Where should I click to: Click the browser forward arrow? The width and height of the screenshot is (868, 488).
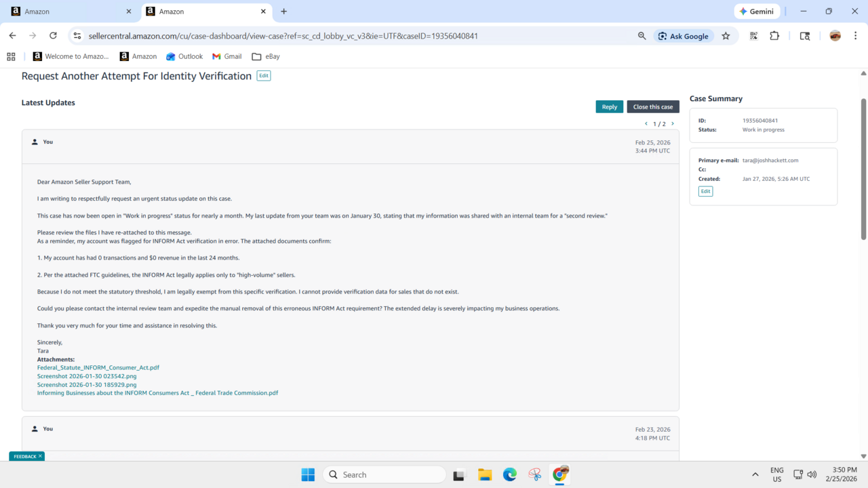(x=33, y=36)
